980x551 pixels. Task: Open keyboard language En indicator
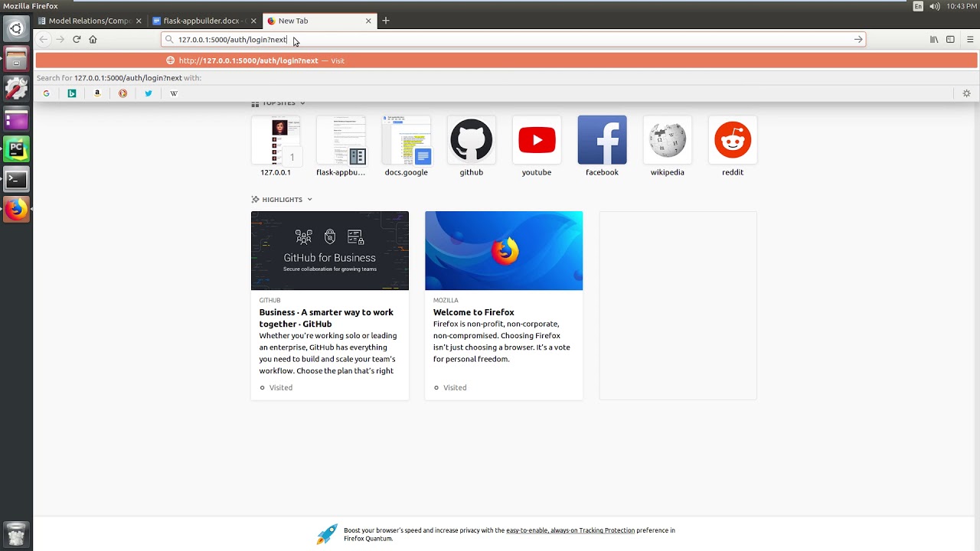(x=918, y=6)
